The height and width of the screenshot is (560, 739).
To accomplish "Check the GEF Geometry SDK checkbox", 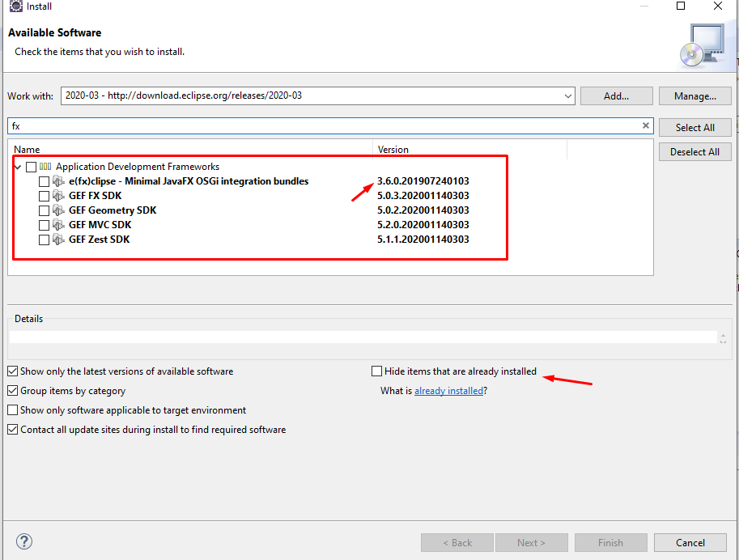I will [44, 210].
